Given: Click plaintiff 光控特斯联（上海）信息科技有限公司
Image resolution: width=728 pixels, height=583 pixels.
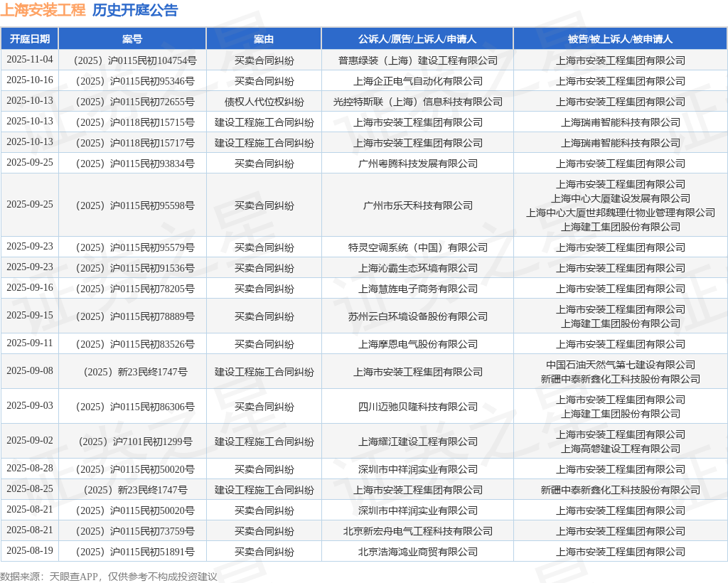Looking at the screenshot, I should (418, 102).
